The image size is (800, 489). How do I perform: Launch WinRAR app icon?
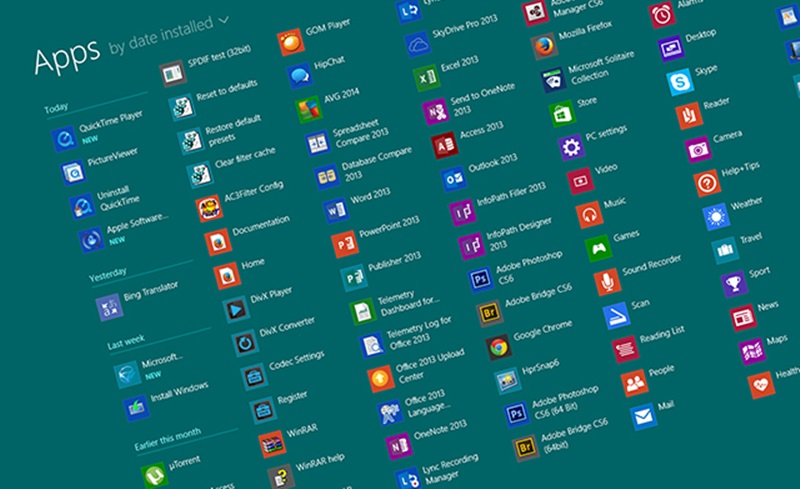pyautogui.click(x=272, y=444)
